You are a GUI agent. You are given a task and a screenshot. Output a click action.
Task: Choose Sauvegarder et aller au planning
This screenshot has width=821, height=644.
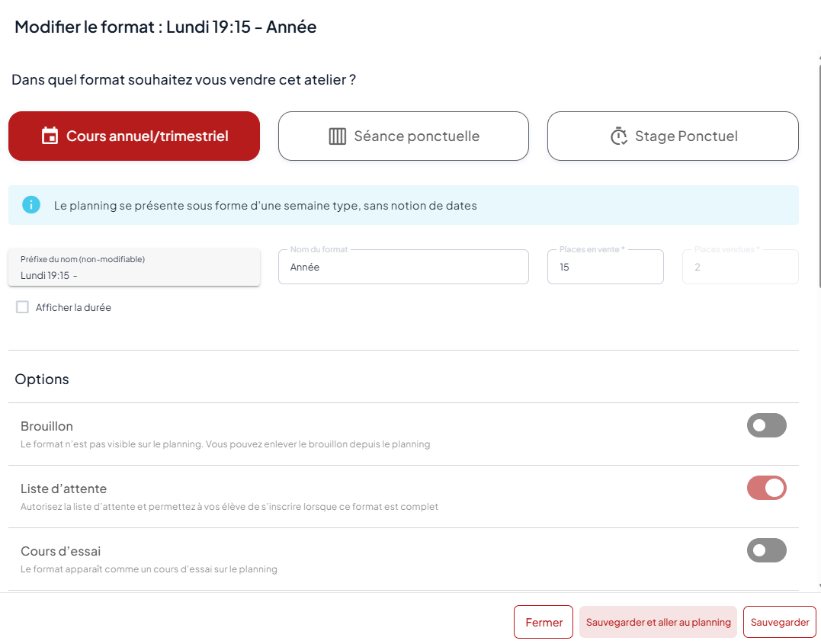pyautogui.click(x=658, y=622)
